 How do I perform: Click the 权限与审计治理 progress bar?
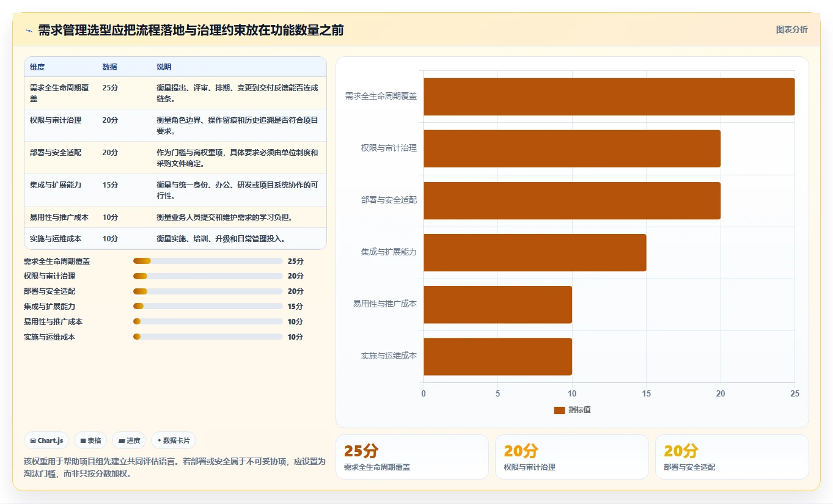208,276
